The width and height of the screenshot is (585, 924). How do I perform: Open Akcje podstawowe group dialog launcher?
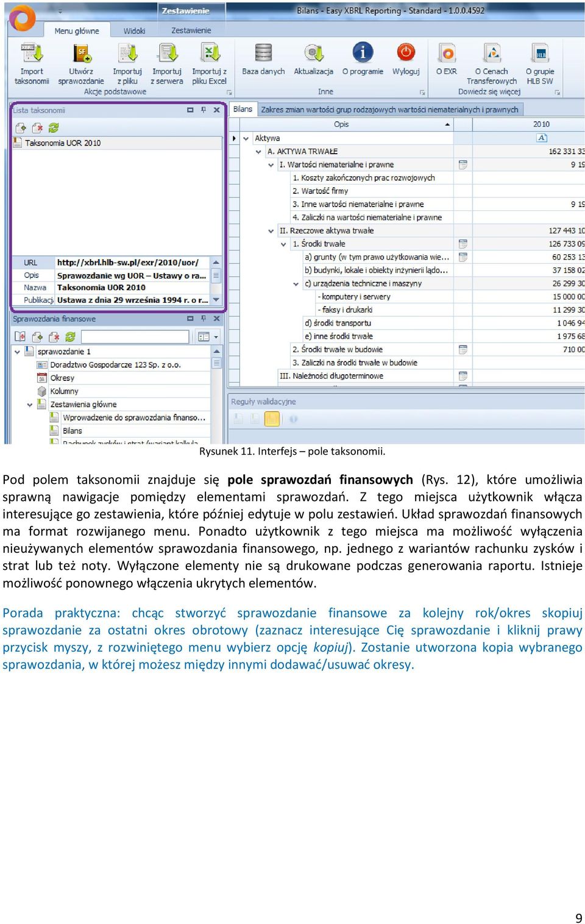click(230, 93)
